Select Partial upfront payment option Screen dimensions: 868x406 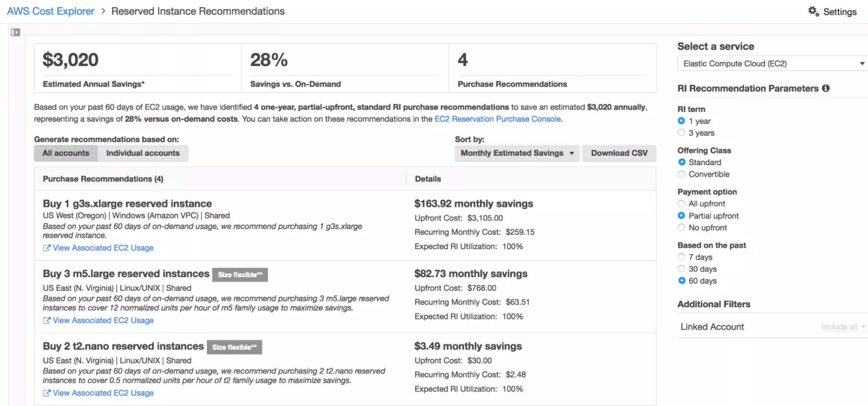point(681,216)
